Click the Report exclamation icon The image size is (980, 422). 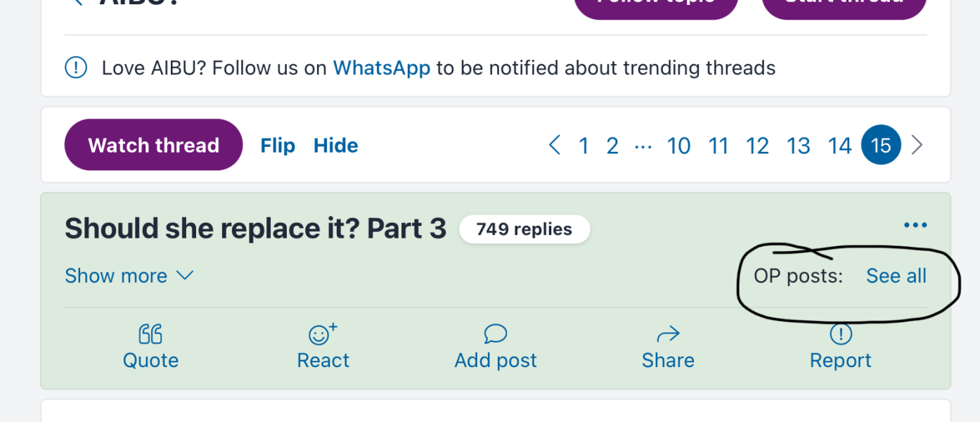(840, 334)
